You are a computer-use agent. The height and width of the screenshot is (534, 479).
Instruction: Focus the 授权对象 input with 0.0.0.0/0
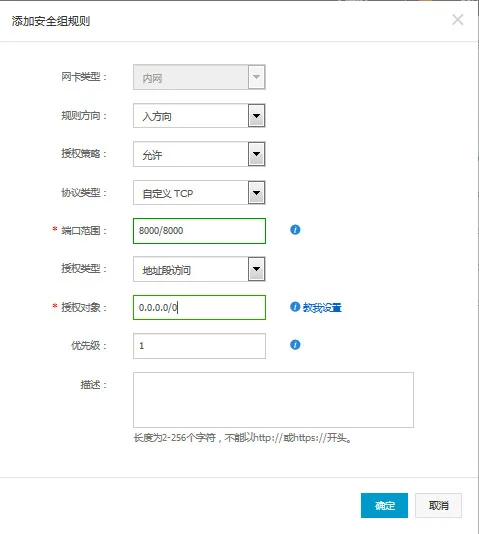[199, 308]
